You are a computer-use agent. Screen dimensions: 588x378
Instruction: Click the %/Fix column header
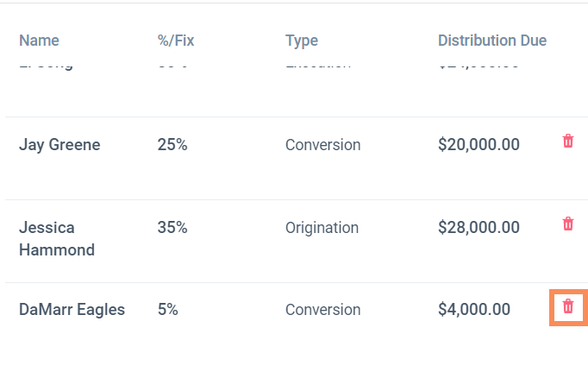click(x=176, y=41)
